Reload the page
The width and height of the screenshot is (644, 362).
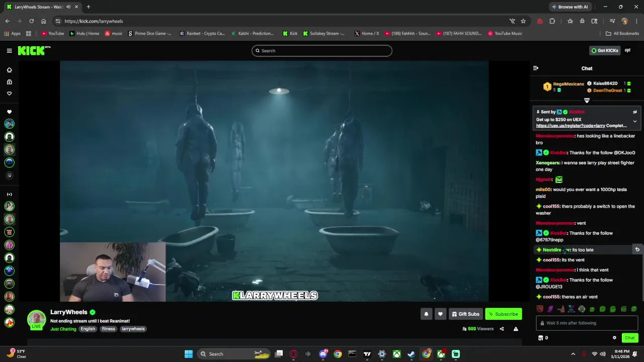pos(31,21)
